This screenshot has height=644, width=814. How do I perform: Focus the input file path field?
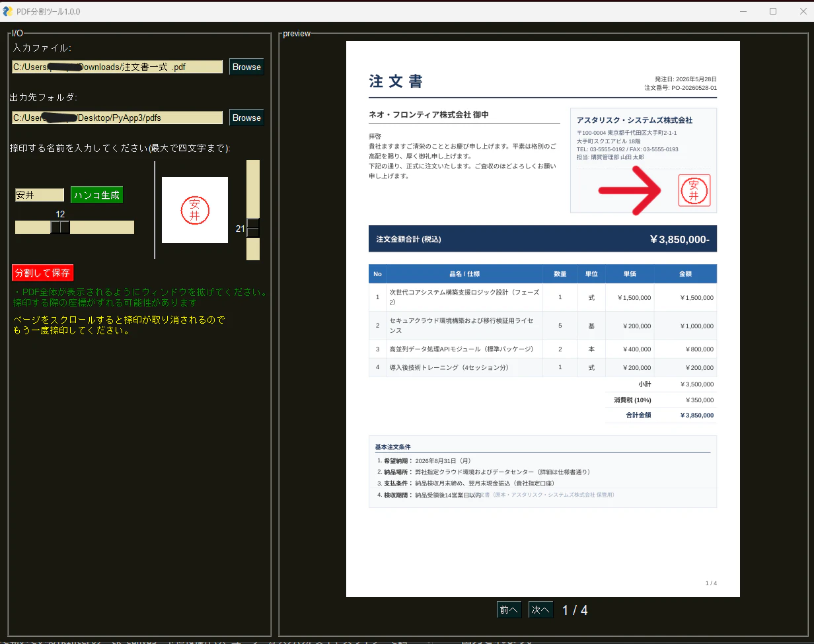tap(118, 67)
